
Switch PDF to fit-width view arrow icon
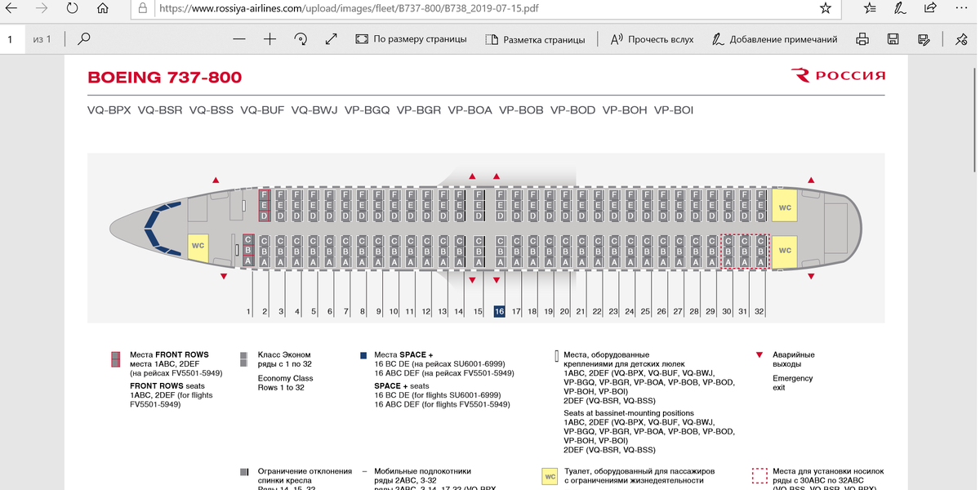coord(331,38)
